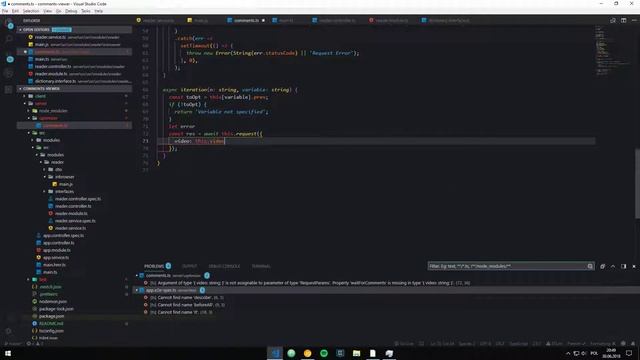Click feedback smiley in the status bar
Viewport: 640px width, 360px height.
[623, 344]
